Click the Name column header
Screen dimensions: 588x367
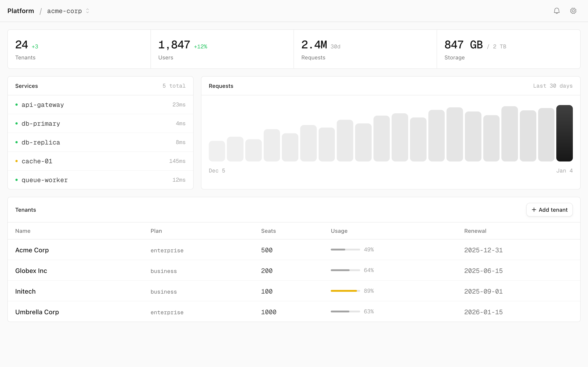(x=23, y=231)
